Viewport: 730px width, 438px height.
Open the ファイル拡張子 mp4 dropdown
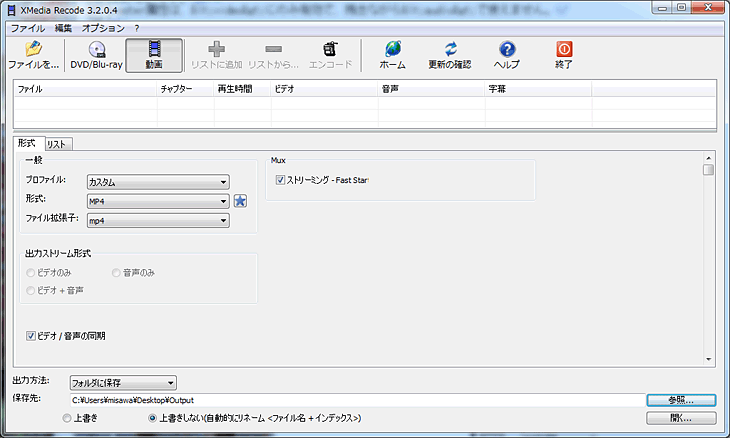(158, 221)
